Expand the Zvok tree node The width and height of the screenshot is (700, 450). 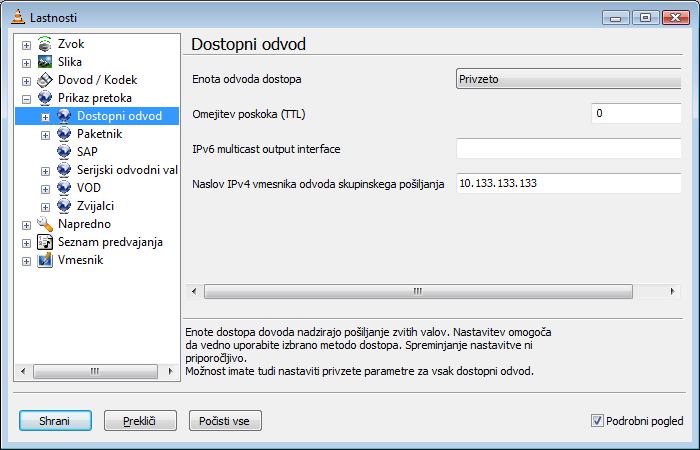click(x=26, y=45)
